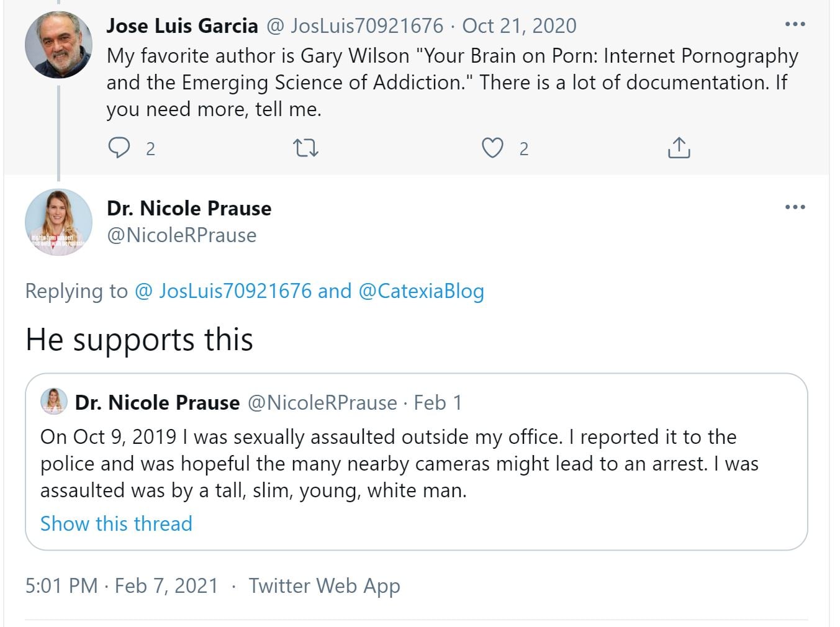Click @JosLuis70921676 in the Replying to line
The height and width of the screenshot is (627, 840).
(x=223, y=291)
